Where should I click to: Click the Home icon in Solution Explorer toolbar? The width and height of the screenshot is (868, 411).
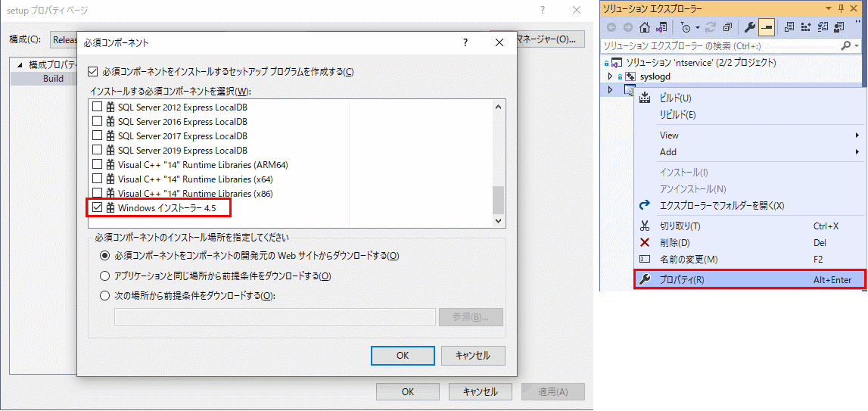coord(644,26)
